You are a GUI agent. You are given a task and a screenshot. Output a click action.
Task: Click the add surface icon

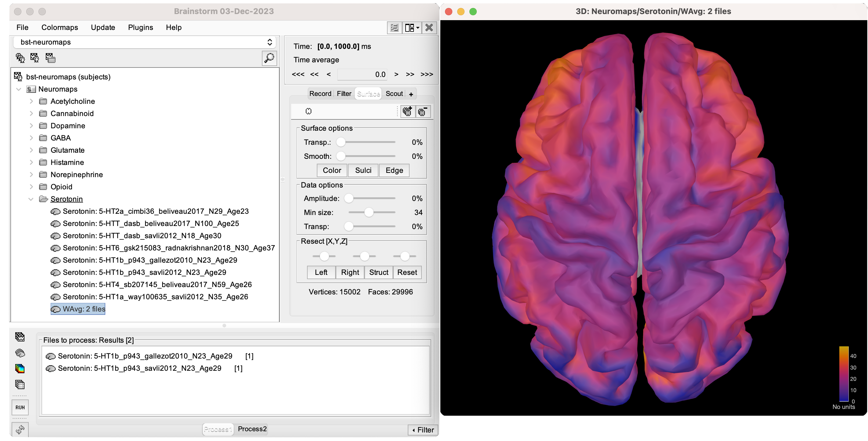click(x=407, y=111)
